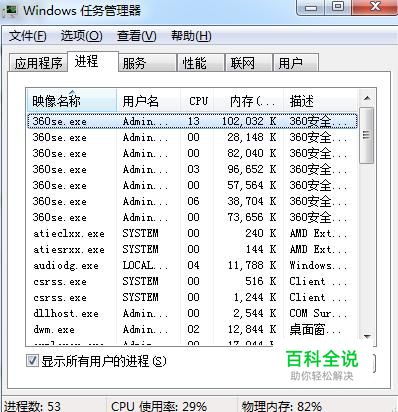Open the 选项(O) menu
This screenshot has width=398, height=412.
tap(81, 36)
